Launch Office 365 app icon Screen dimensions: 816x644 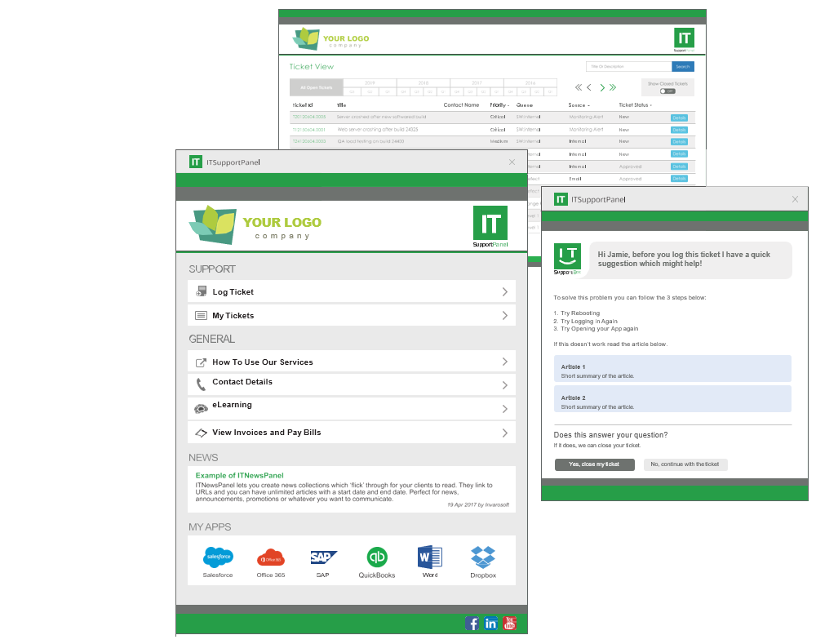click(270, 559)
